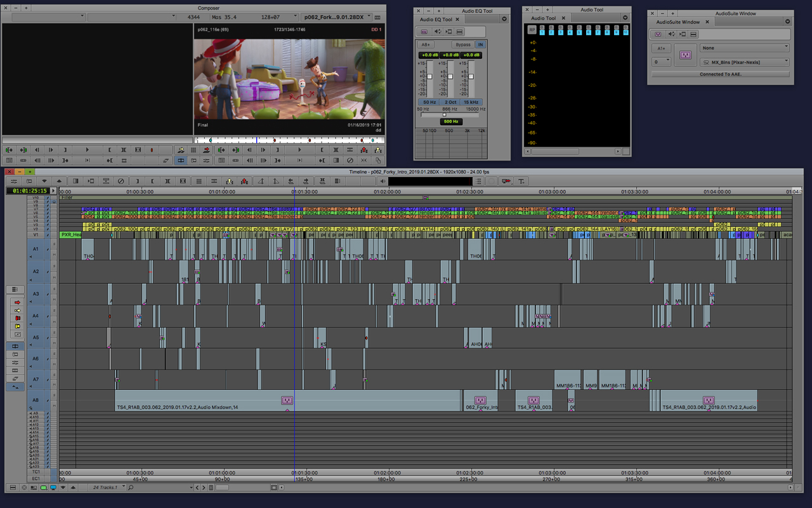Viewport: 812px width, 508px height.
Task: Click the A1+ track button in AudioSuite
Action: [x=661, y=48]
